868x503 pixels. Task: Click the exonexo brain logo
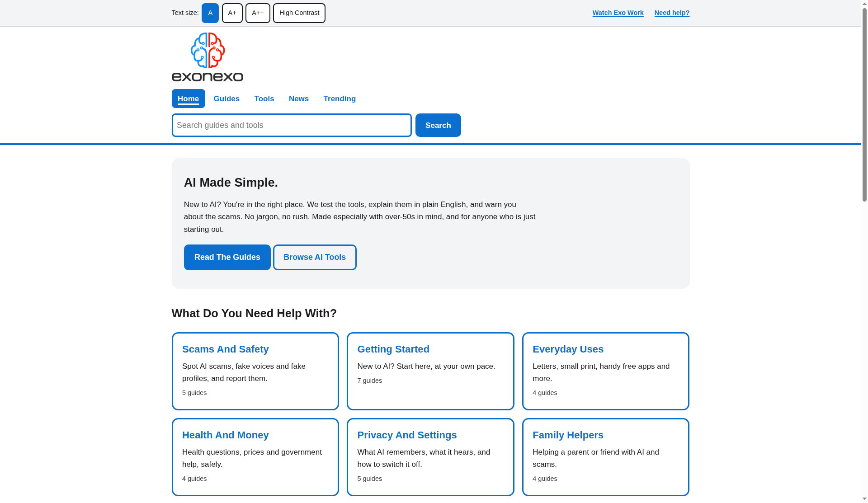tap(207, 56)
